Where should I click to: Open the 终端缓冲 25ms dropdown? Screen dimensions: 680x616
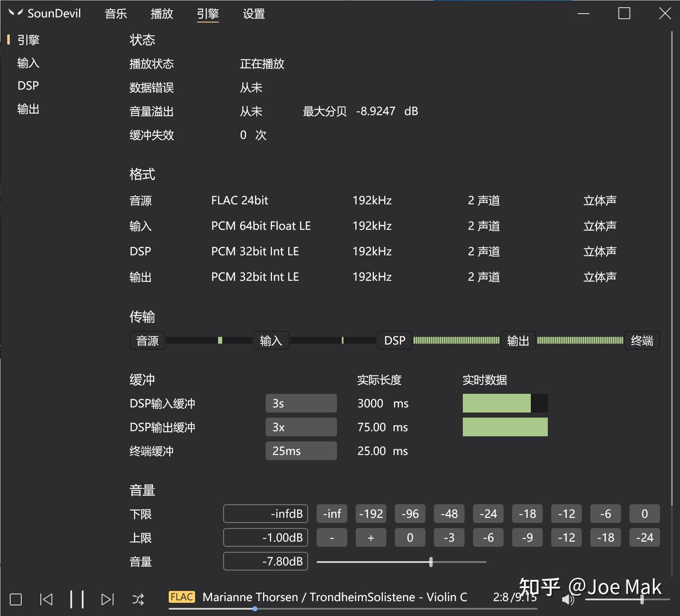tap(301, 451)
